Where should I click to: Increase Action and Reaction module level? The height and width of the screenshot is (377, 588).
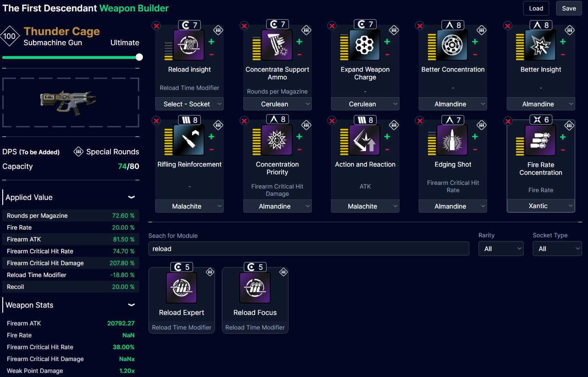coord(387,136)
